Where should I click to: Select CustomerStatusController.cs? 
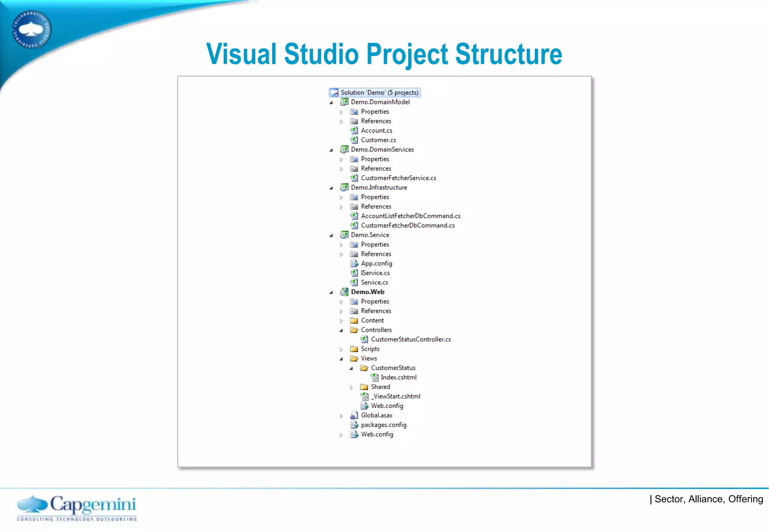click(x=411, y=339)
